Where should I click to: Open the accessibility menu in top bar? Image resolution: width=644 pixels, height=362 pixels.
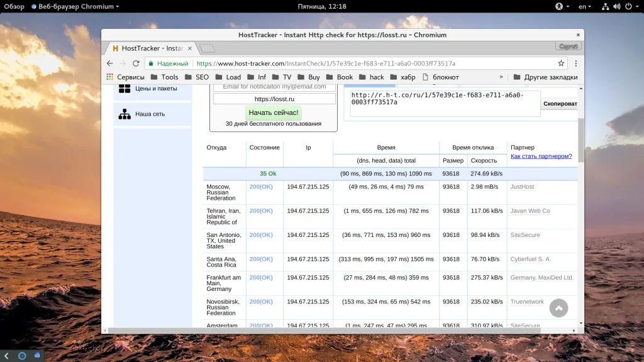558,6
